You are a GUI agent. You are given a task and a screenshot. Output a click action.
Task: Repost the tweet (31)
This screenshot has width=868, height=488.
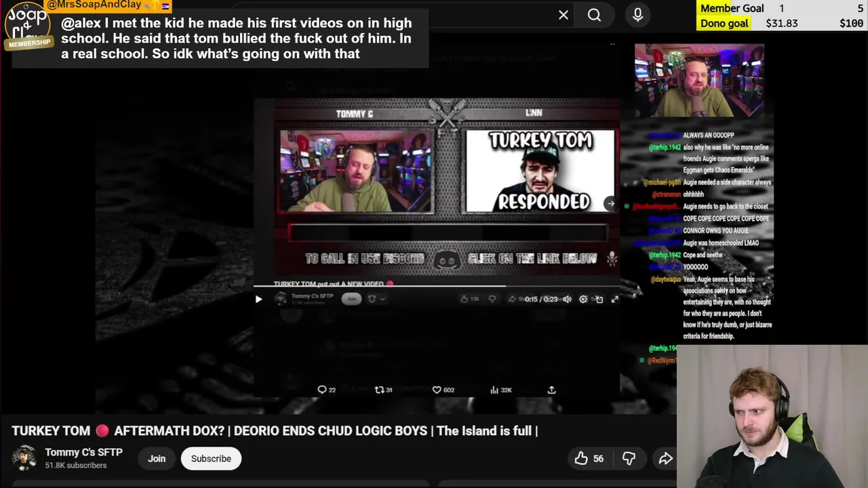(384, 390)
